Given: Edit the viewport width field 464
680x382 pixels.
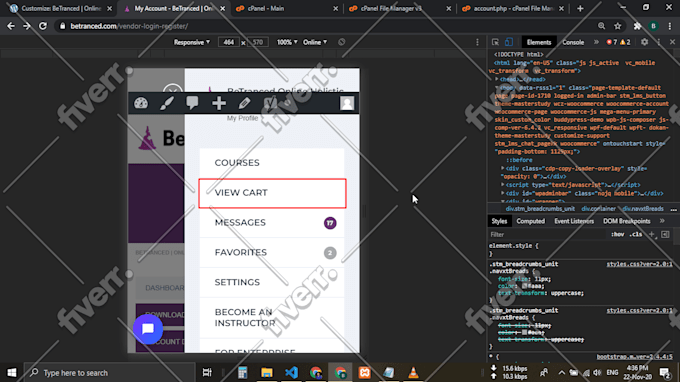Looking at the screenshot, I should coord(229,42).
